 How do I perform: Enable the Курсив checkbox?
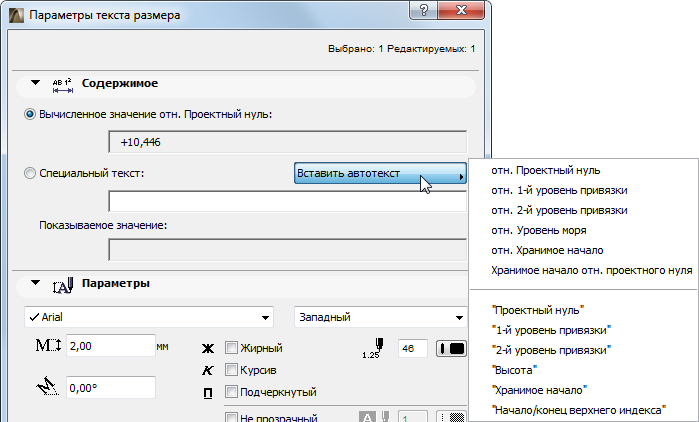point(231,369)
